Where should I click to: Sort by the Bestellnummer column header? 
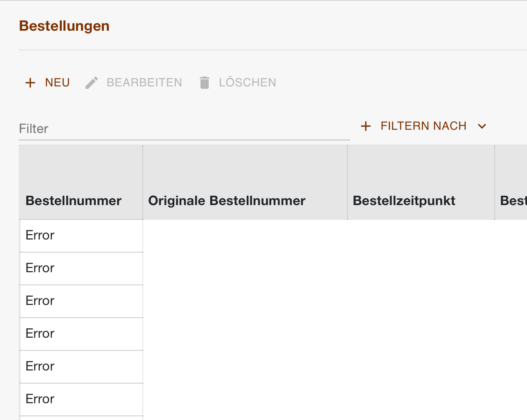pyautogui.click(x=74, y=201)
